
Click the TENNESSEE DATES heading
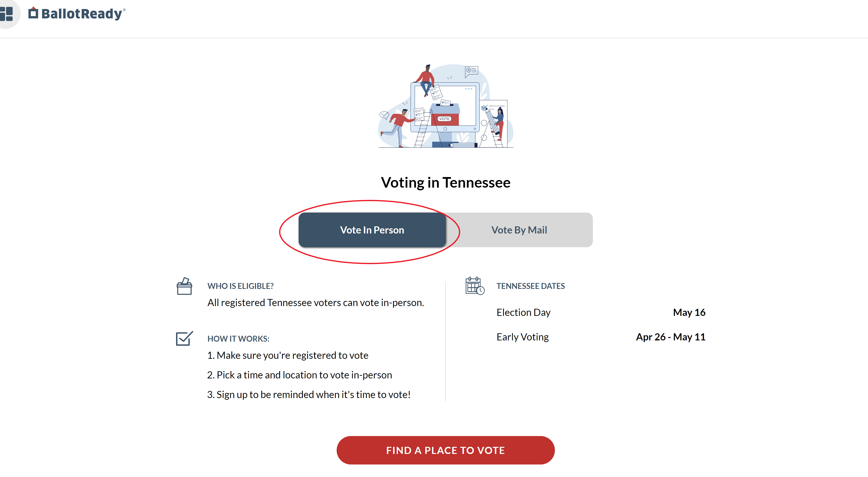[x=530, y=286]
